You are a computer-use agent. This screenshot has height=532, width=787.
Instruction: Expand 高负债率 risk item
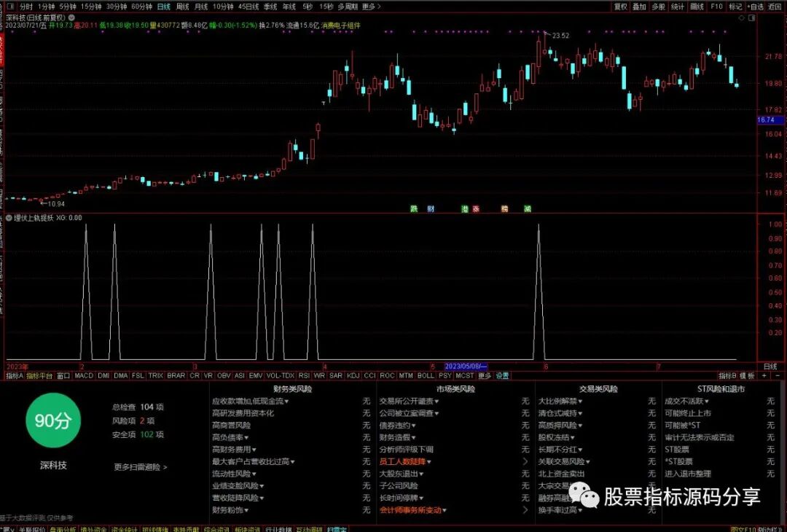point(230,437)
